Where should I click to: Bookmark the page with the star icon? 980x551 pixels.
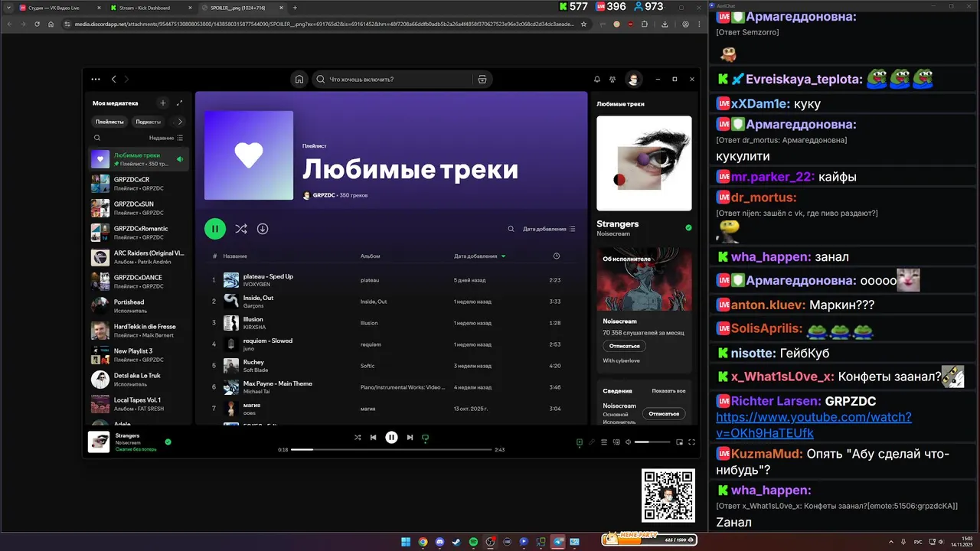click(x=583, y=24)
